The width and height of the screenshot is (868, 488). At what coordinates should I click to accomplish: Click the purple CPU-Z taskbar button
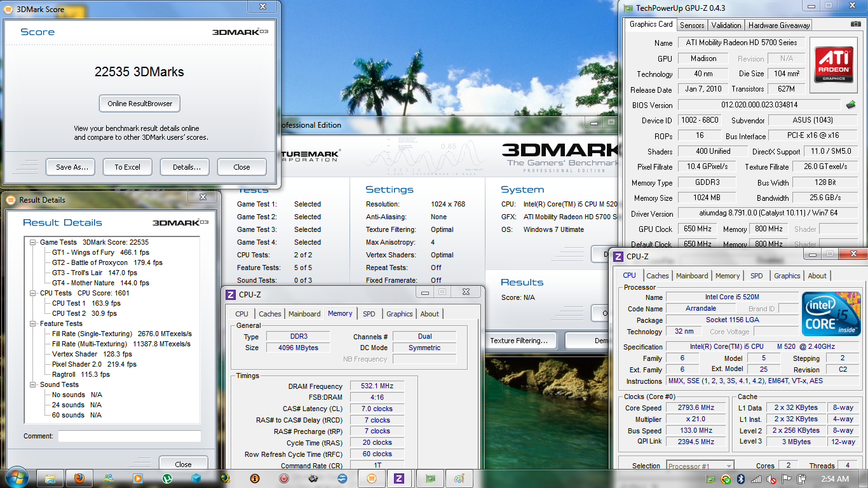click(400, 478)
